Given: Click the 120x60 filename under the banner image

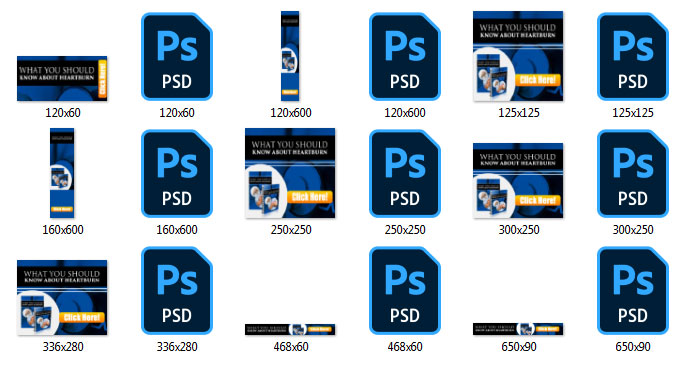Looking at the screenshot, I should (63, 113).
